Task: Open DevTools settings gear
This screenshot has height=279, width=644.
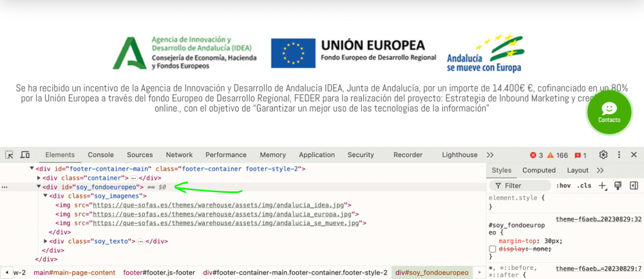Action: [x=603, y=155]
